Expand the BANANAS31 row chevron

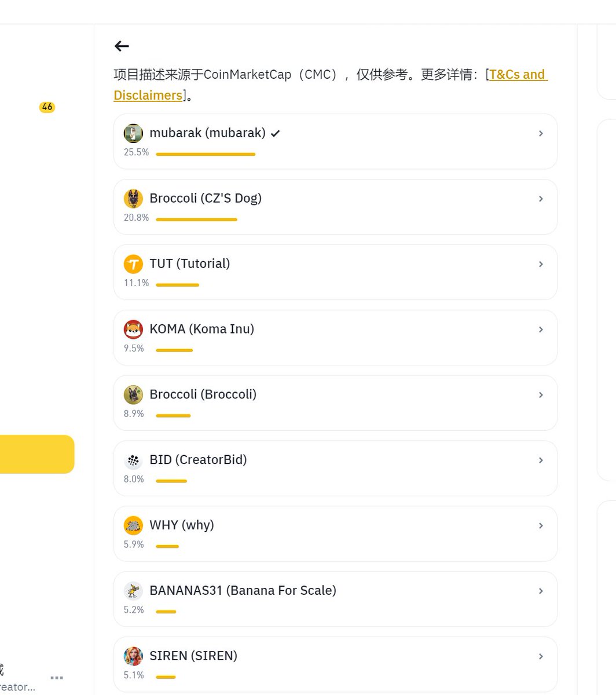click(x=541, y=591)
